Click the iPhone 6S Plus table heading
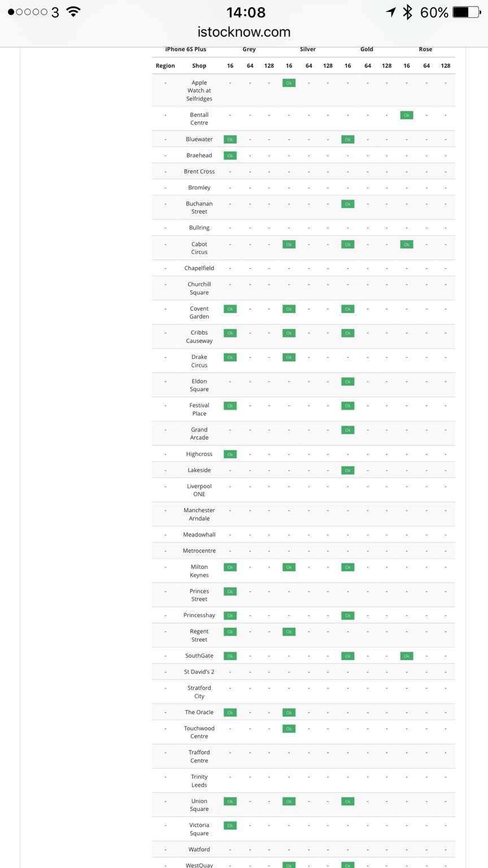Viewport: 488px width, 868px height. click(x=185, y=50)
